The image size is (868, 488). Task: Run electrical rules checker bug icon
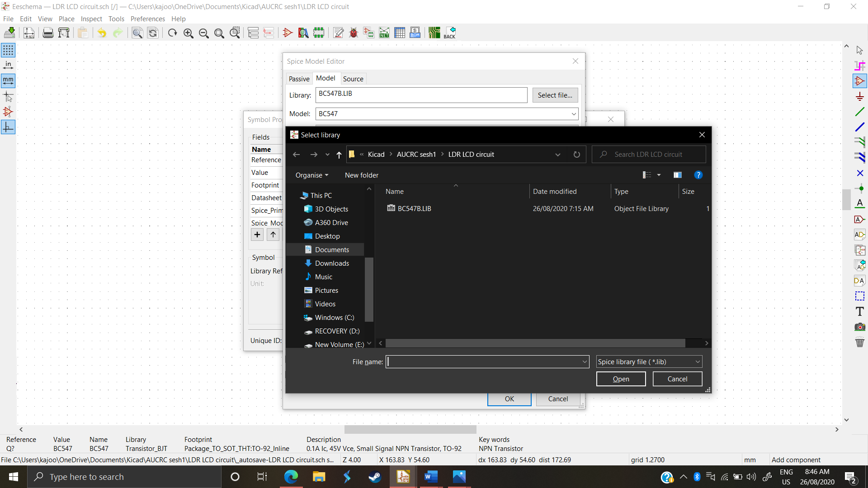pyautogui.click(x=354, y=33)
